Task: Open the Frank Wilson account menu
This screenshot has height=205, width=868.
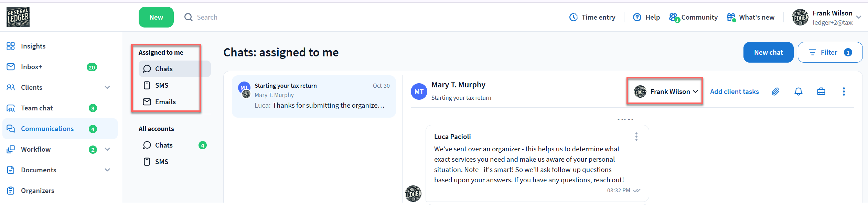Action: 858,17
